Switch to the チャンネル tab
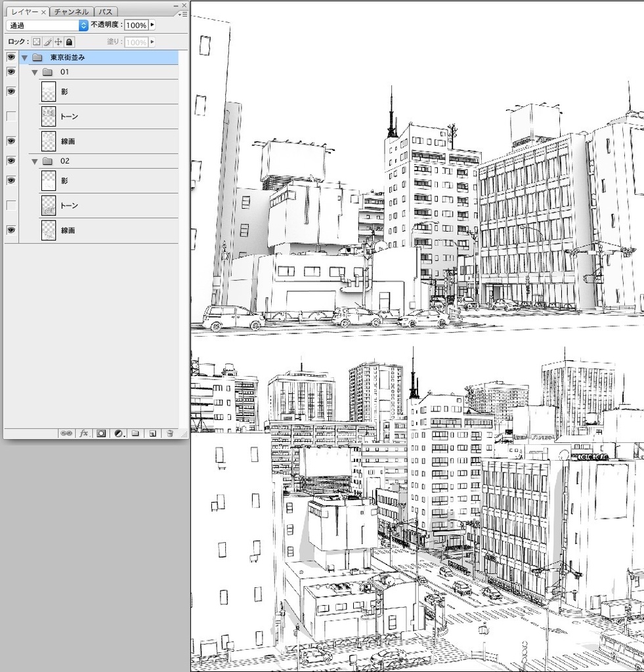The width and height of the screenshot is (644, 672). click(x=70, y=10)
